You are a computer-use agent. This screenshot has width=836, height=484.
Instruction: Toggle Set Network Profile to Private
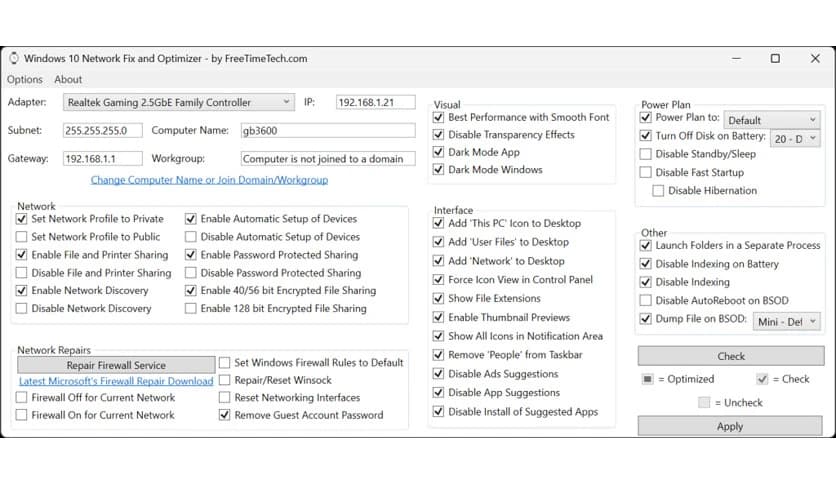click(x=22, y=219)
